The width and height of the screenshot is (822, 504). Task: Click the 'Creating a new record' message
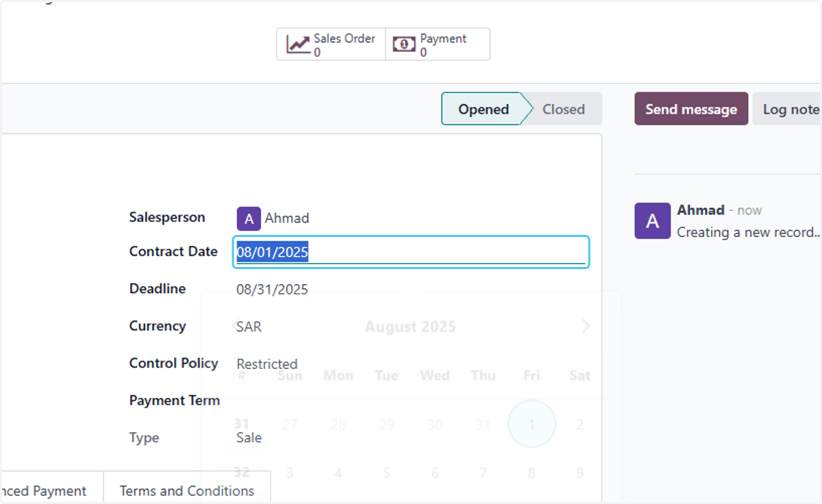pyautogui.click(x=749, y=232)
